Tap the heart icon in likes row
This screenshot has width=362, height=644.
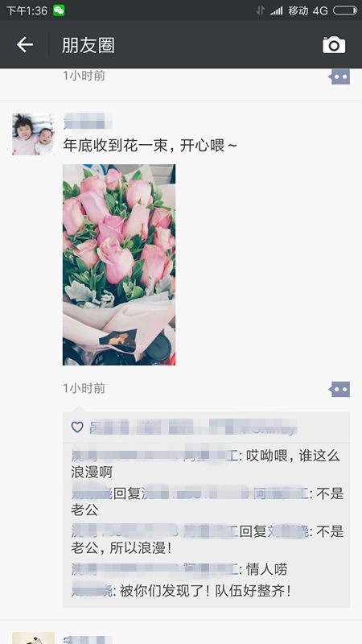click(77, 427)
